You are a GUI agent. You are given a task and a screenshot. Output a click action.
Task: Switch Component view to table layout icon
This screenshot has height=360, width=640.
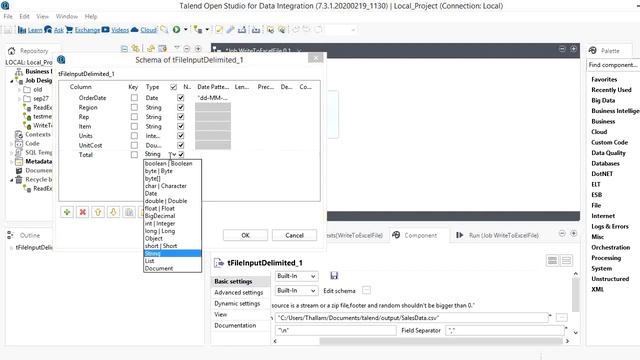(552, 260)
